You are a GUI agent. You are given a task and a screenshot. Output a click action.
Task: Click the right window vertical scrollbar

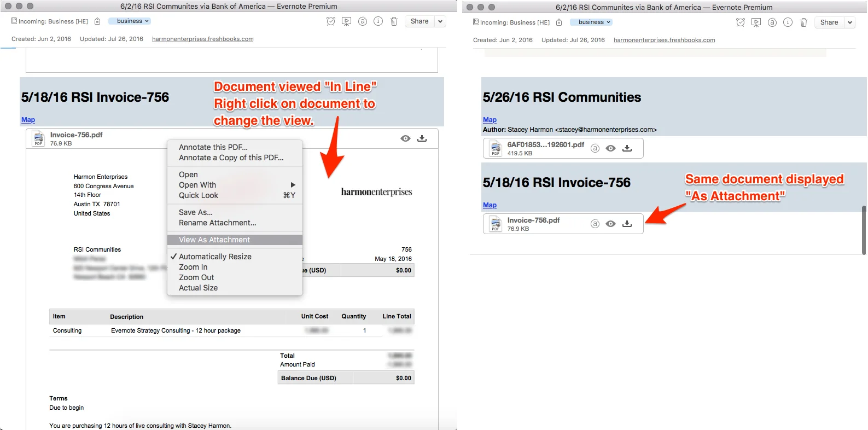click(864, 230)
